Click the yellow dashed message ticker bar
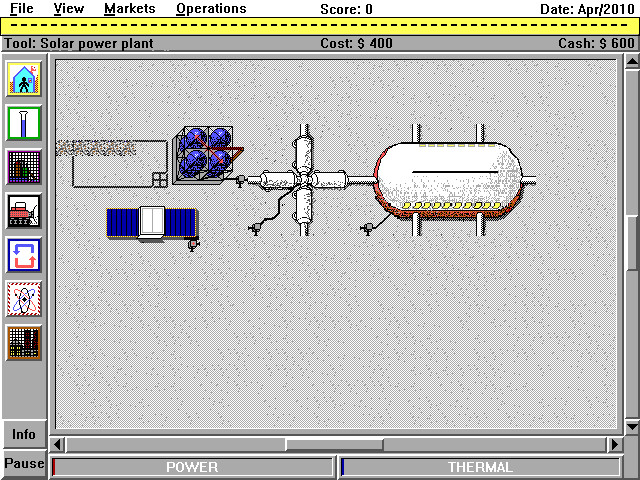The image size is (640, 480). pos(320,26)
